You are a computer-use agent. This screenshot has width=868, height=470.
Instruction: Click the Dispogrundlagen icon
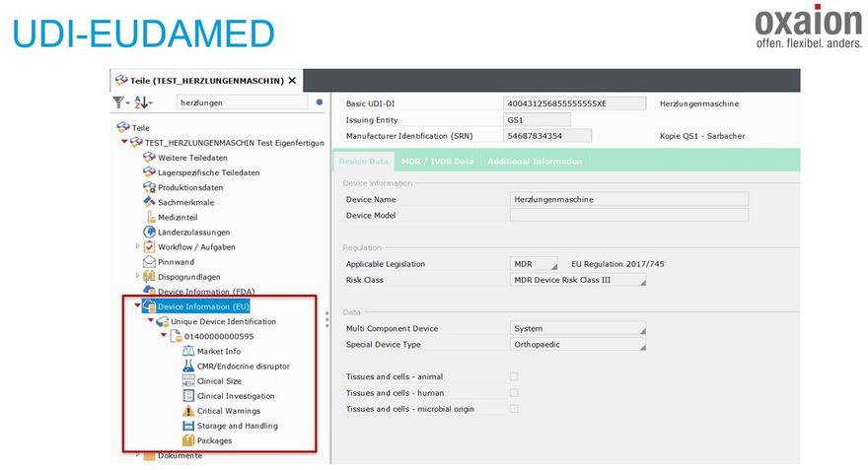tap(149, 277)
